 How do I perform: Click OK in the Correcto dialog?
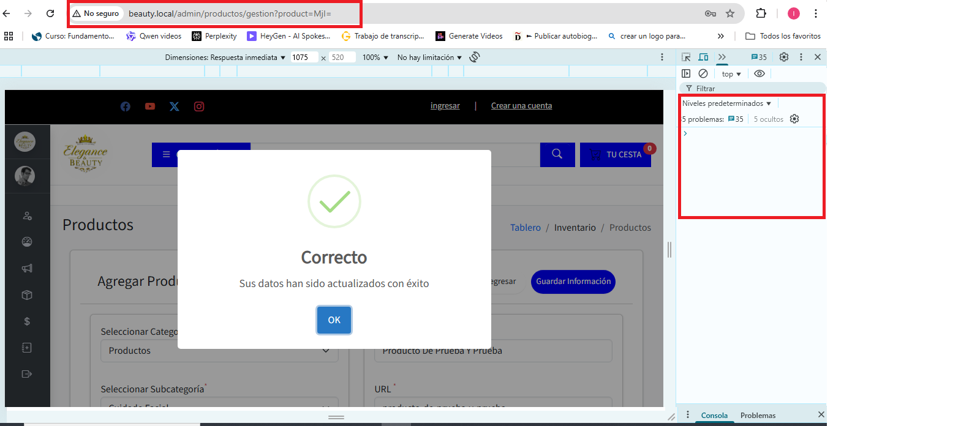(x=334, y=320)
